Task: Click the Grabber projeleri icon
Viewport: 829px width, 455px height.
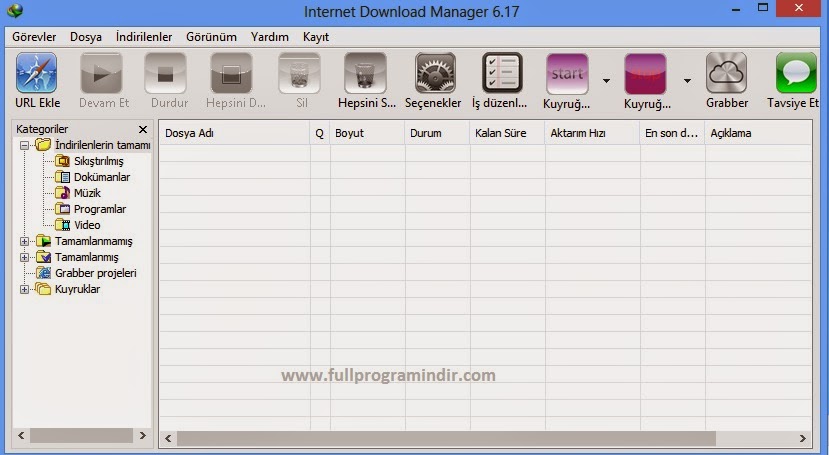Action: pyautogui.click(x=43, y=273)
